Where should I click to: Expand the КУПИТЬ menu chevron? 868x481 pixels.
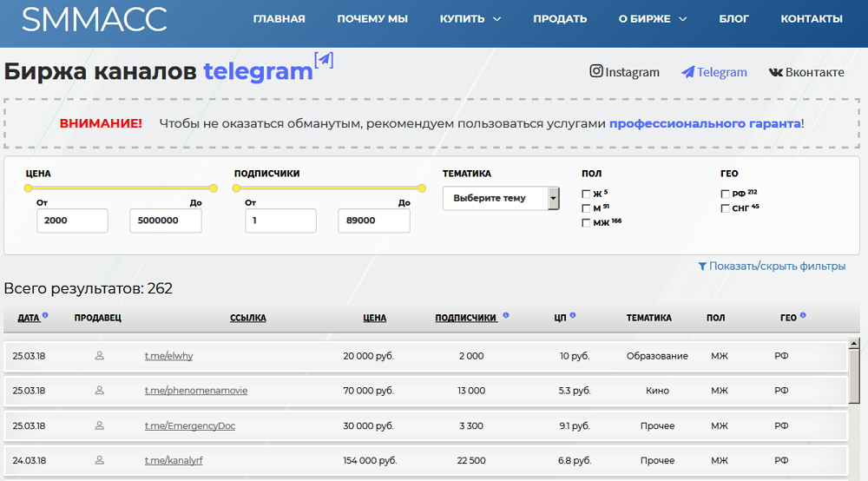pyautogui.click(x=496, y=19)
